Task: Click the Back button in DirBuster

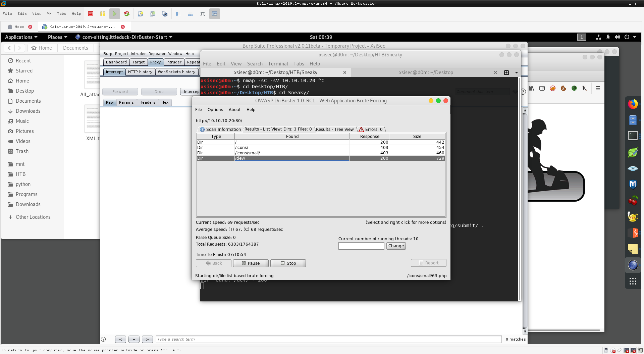Action: point(214,263)
